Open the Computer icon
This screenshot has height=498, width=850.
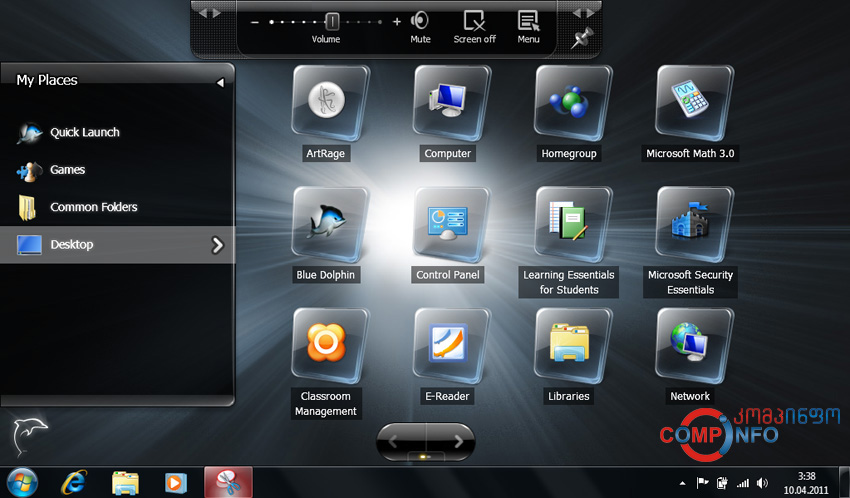click(x=451, y=102)
